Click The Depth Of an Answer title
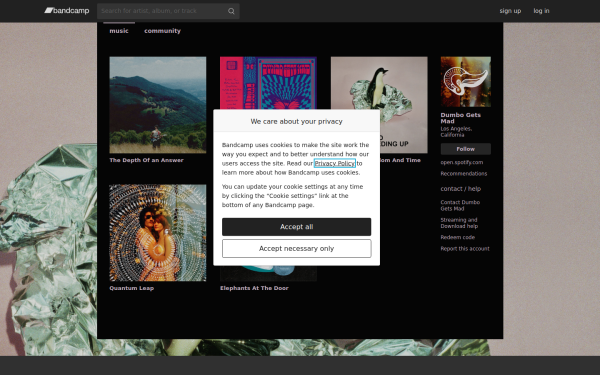600x375 pixels. click(x=147, y=160)
